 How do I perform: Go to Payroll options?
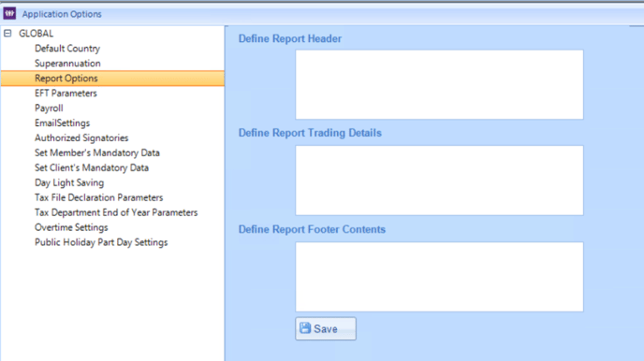[49, 108]
